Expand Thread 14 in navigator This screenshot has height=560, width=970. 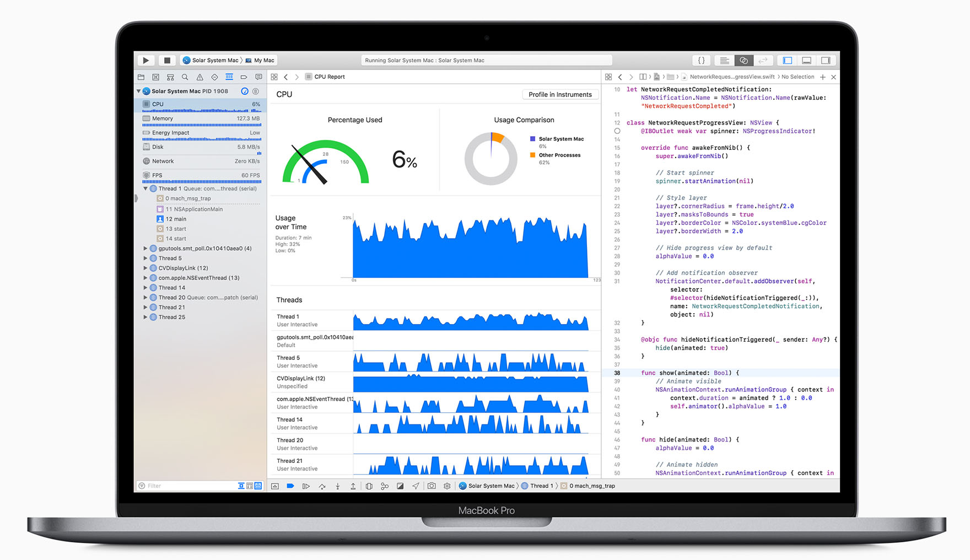click(145, 288)
